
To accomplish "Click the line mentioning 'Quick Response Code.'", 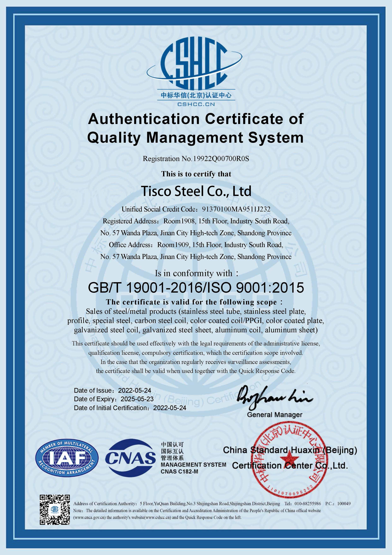I will click(196, 371).
